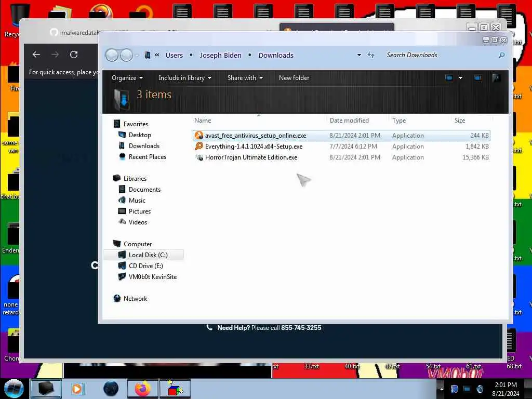
Task: Select Favorites in the navigation pane
Action: coord(136,124)
